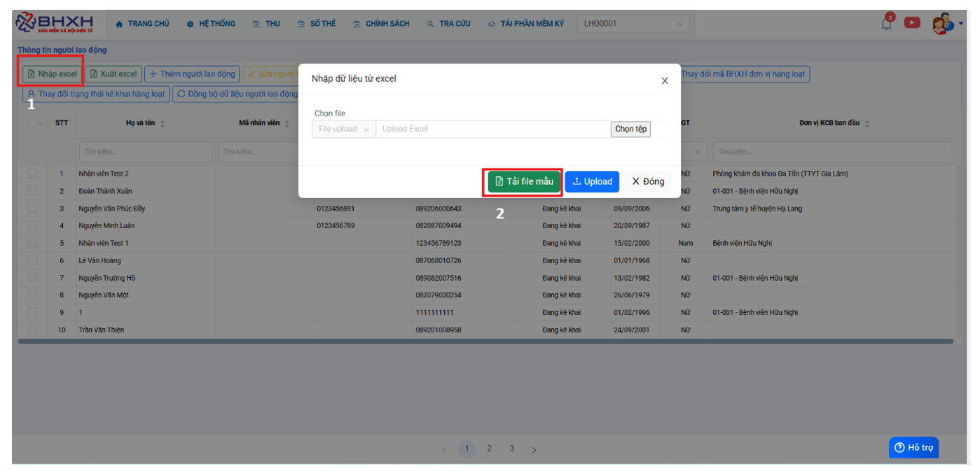Expand the File upload dropdown
Image resolution: width=980 pixels, height=471 pixels.
click(x=344, y=129)
